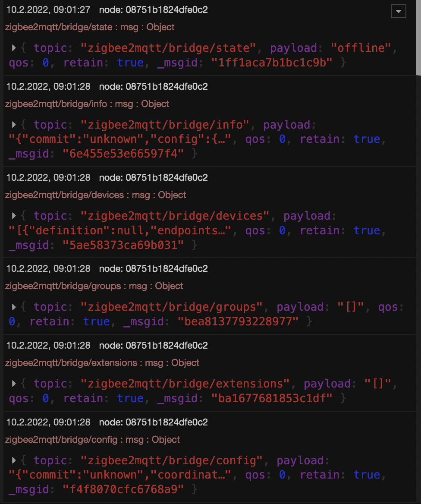
Task: Click the '{"commit":"unknown","config":{…' payload
Action: [120, 139]
